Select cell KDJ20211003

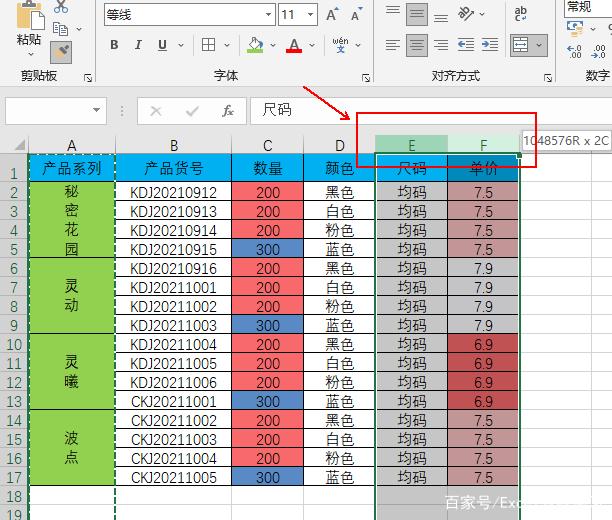(x=173, y=325)
